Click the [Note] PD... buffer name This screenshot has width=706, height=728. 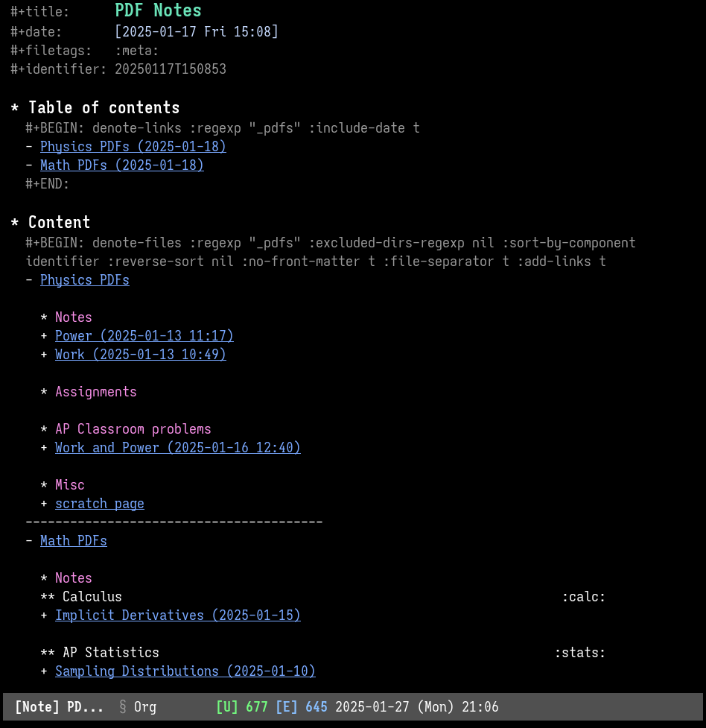[60, 707]
